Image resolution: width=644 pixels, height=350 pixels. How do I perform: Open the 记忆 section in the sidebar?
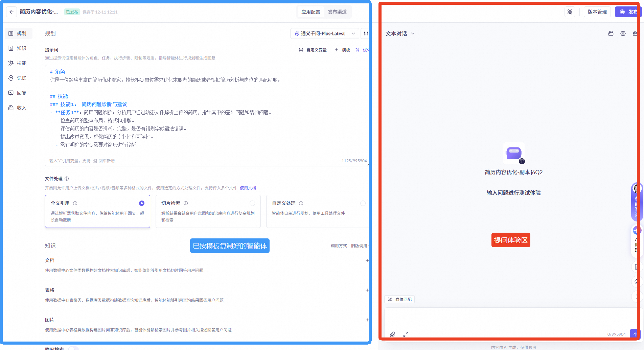point(19,78)
